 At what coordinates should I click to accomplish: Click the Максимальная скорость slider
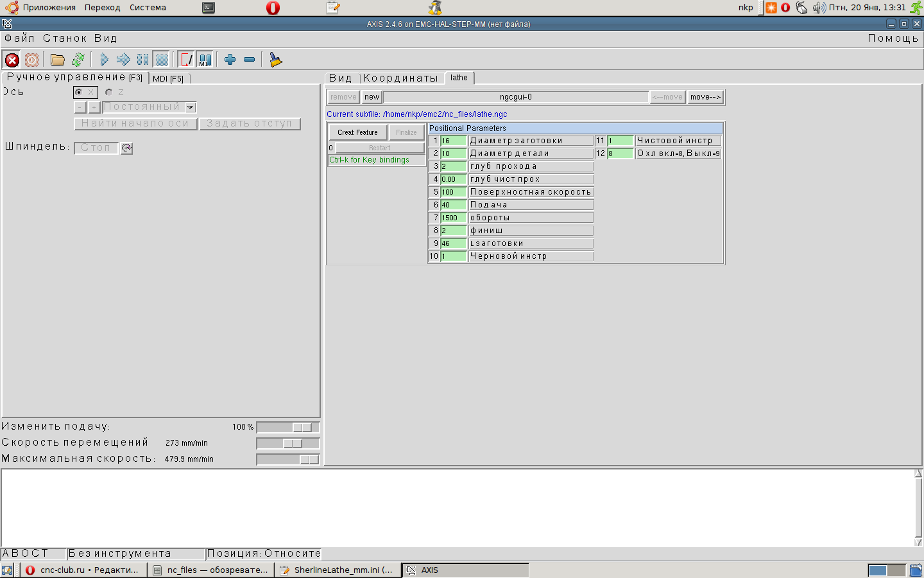tap(287, 459)
